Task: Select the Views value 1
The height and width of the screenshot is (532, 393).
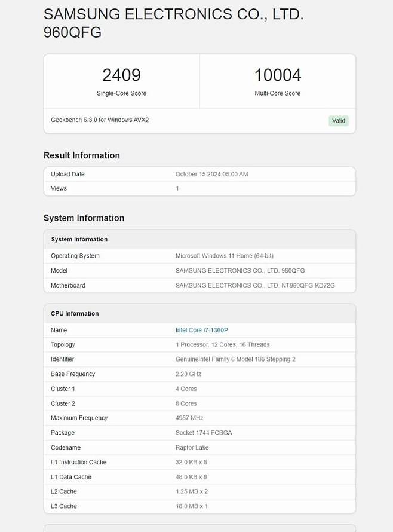Action: click(x=177, y=188)
